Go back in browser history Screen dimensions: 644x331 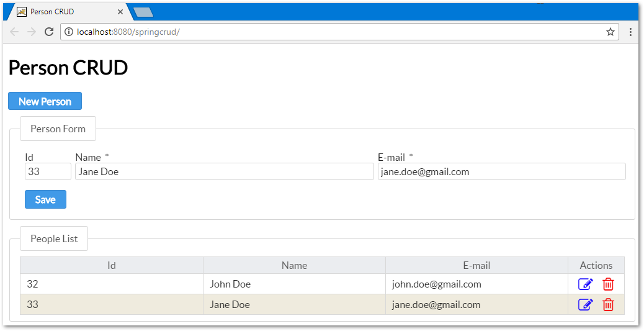tap(14, 32)
